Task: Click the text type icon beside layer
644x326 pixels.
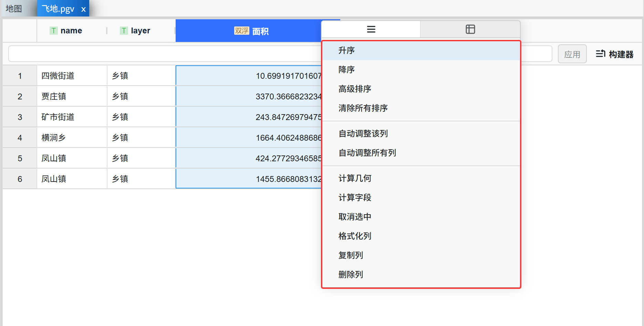Action: (124, 31)
